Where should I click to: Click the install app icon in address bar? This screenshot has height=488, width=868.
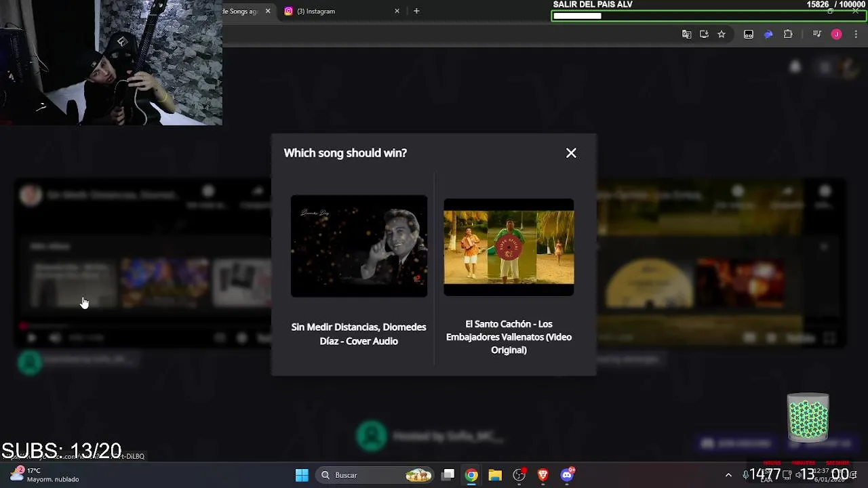click(704, 35)
